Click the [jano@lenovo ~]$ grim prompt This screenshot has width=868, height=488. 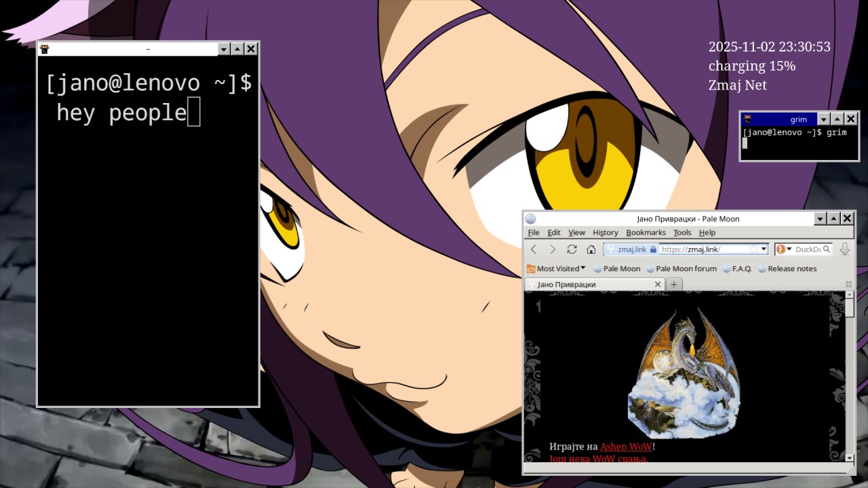[795, 132]
